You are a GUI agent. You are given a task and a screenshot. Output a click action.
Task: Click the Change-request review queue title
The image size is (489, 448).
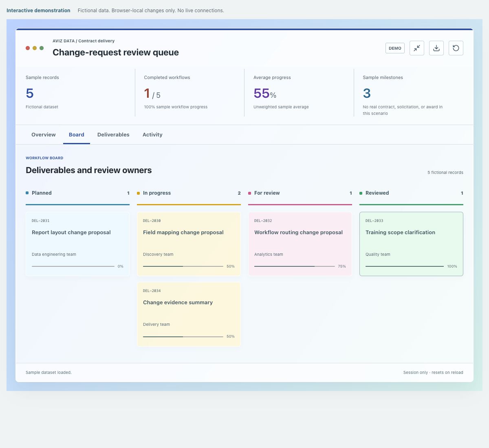[116, 52]
